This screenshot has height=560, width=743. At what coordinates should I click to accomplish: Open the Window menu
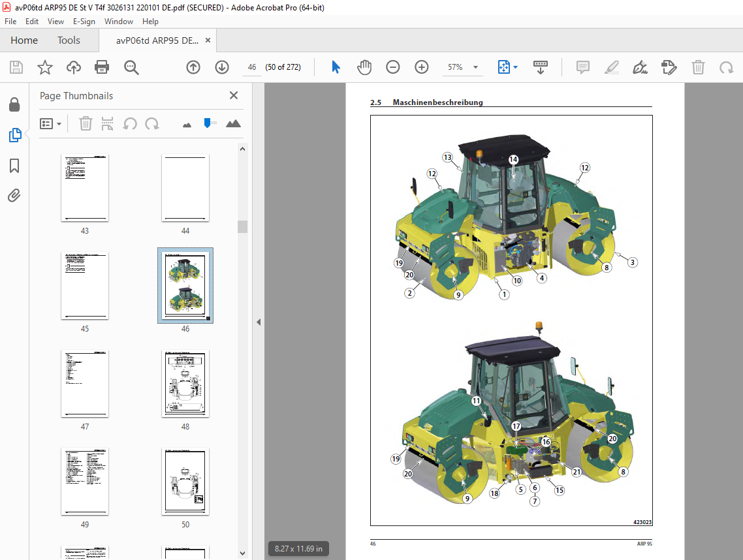coord(118,22)
